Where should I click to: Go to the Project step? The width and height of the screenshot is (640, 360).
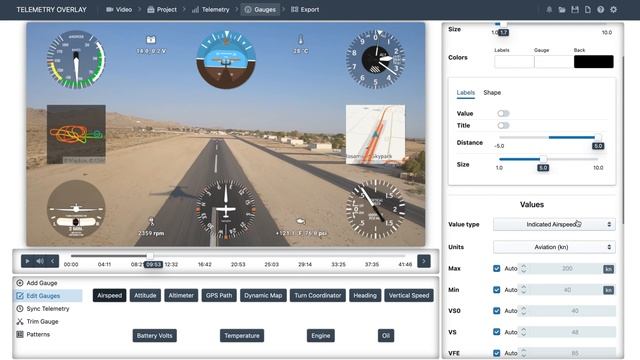tap(162, 9)
